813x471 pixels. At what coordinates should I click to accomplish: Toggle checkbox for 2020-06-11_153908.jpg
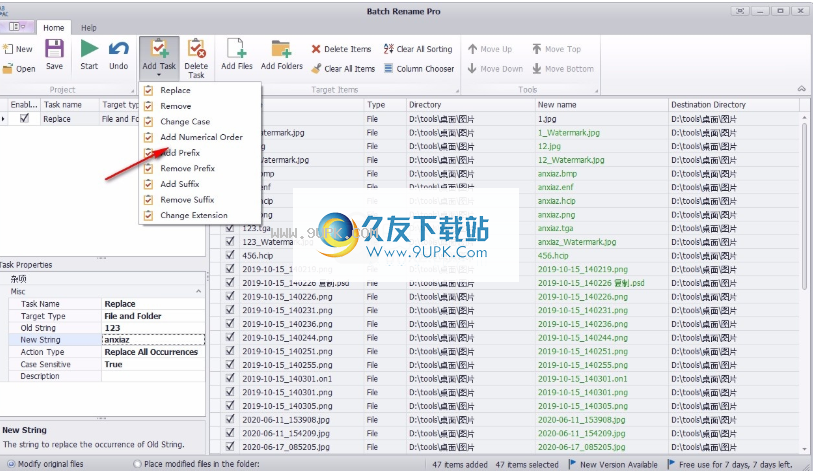click(x=230, y=419)
